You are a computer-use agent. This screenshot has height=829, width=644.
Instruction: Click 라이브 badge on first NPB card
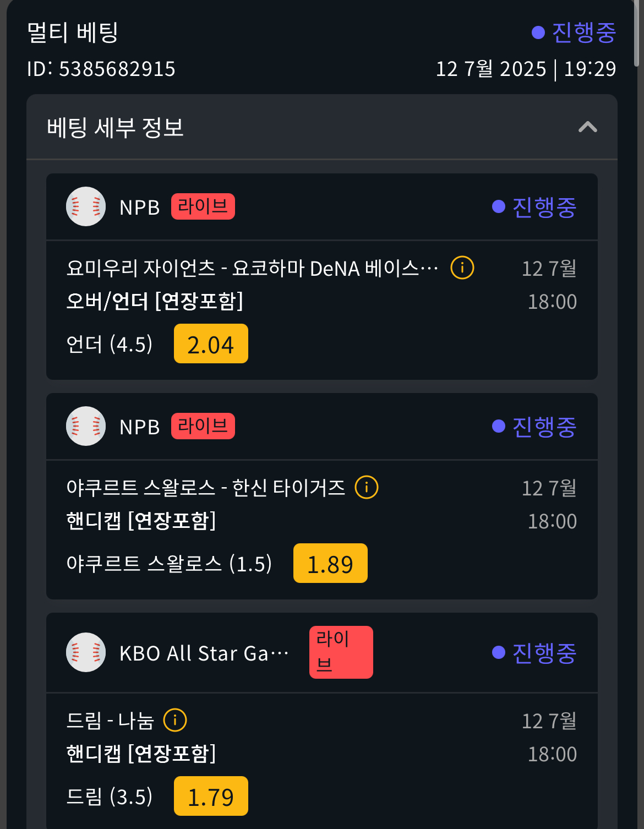tap(203, 206)
